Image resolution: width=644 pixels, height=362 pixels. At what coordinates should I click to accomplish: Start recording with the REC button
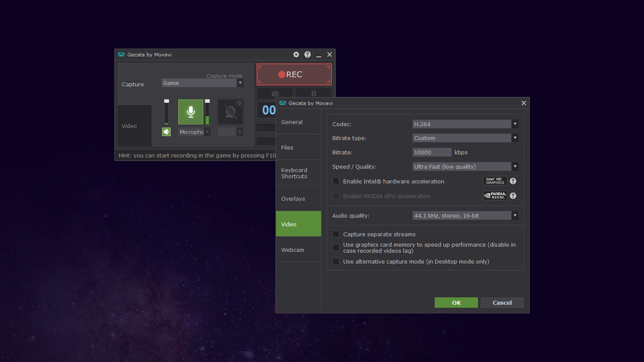pos(294,74)
